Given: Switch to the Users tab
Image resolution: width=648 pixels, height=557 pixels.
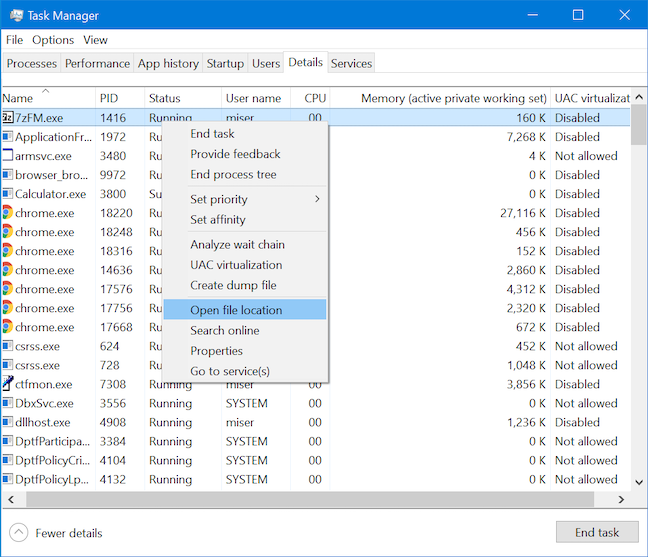Looking at the screenshot, I should coord(266,63).
